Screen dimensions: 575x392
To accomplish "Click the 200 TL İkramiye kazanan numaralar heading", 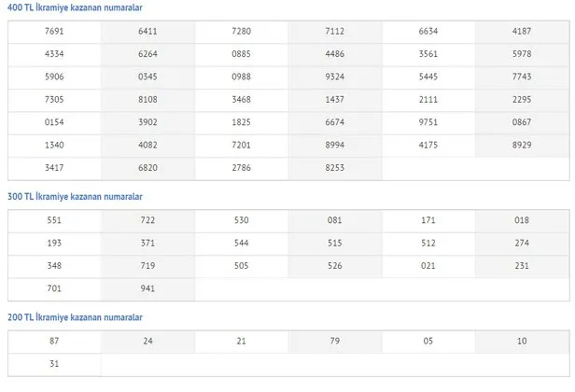I will pyautogui.click(x=75, y=317).
